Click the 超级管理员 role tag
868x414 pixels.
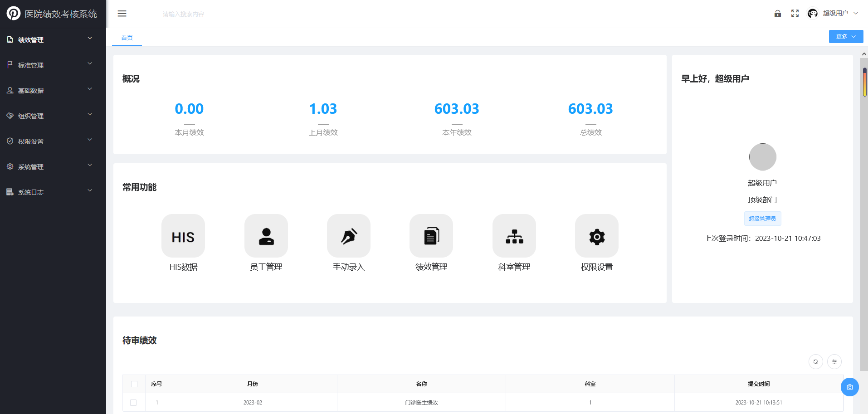(x=763, y=219)
